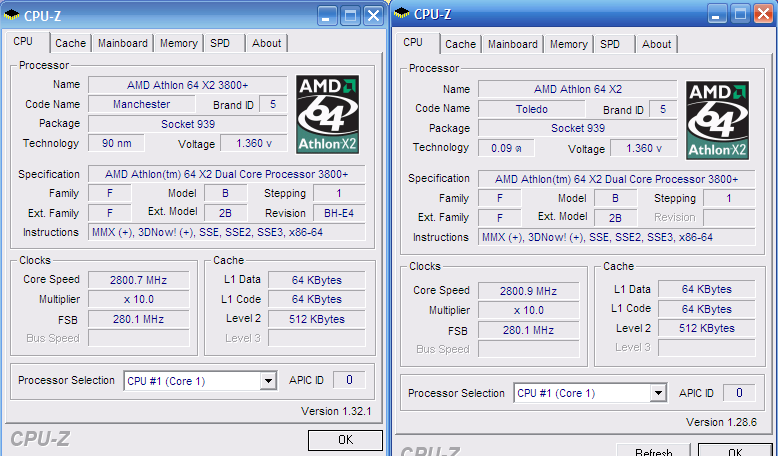Switch to Memory tab in left window
Viewport: 778px width, 456px height.
point(179,43)
